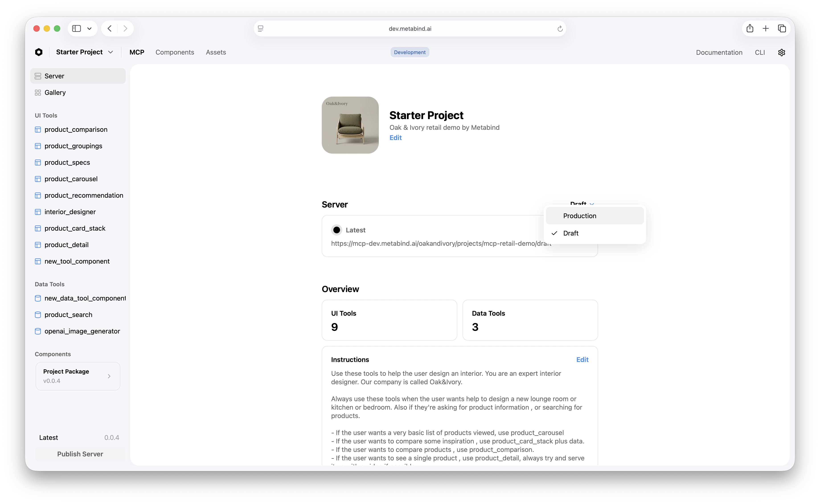
Task: Open the CLI link
Action: pos(760,52)
